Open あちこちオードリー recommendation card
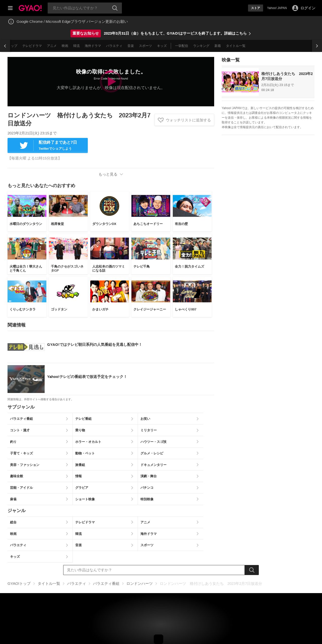The height and width of the screenshot is (644, 322). pos(151,211)
